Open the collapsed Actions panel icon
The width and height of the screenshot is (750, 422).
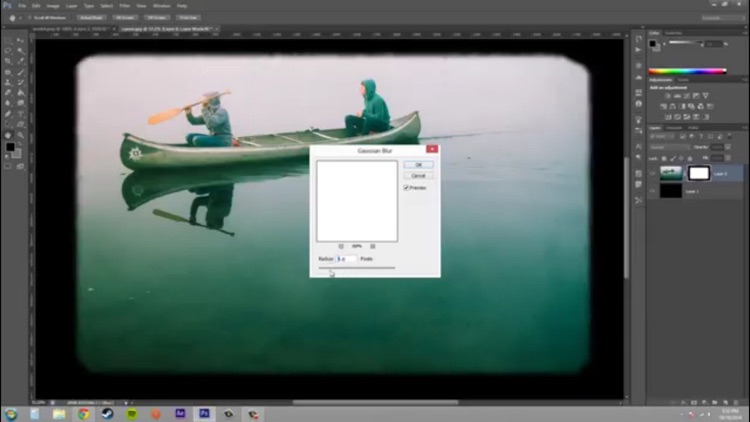[638, 49]
